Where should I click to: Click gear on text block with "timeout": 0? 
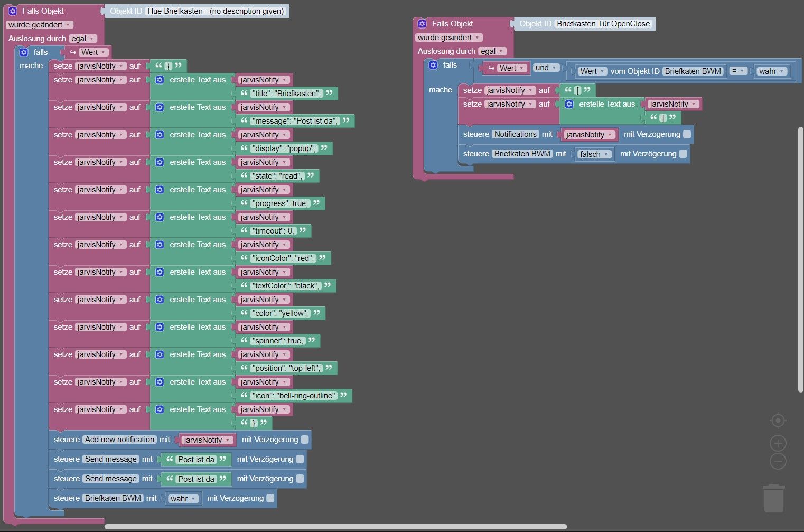[160, 217]
